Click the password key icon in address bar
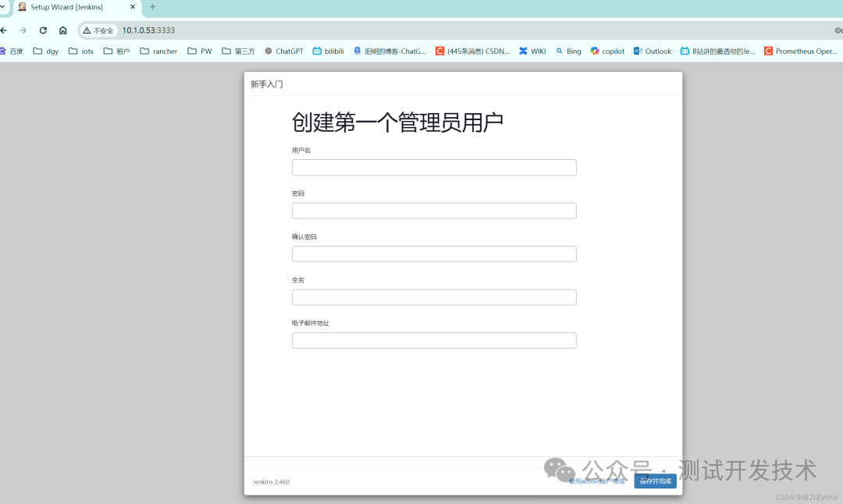The width and height of the screenshot is (843, 504). click(x=838, y=30)
